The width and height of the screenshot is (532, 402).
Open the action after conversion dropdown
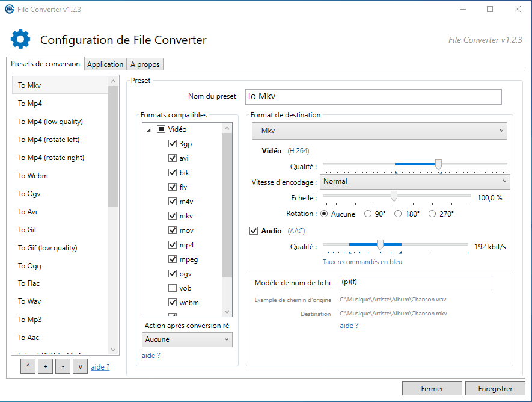coord(187,339)
